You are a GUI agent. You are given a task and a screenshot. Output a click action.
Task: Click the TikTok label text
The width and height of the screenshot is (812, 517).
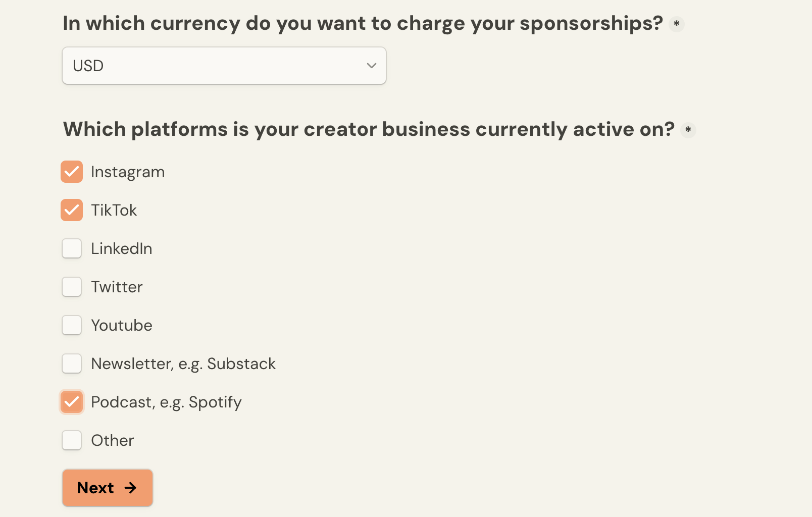(114, 210)
